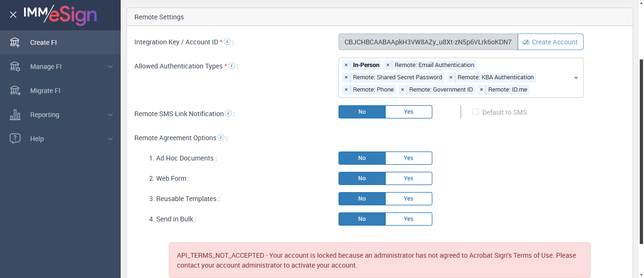Click the Reporting bar chart icon
This screenshot has width=644, height=278.
(15, 115)
